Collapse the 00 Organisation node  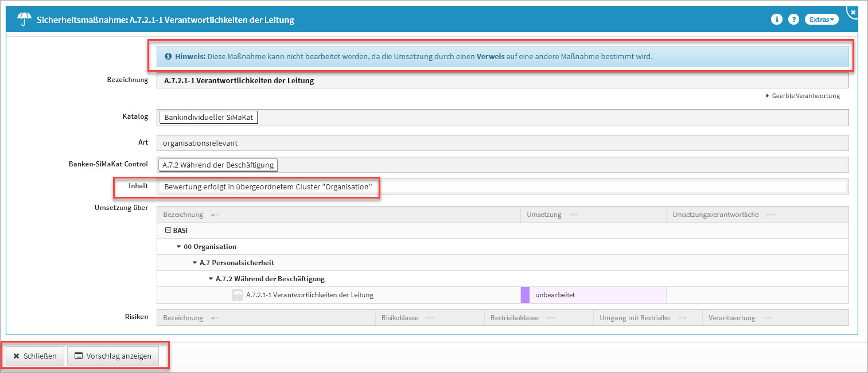coord(180,247)
